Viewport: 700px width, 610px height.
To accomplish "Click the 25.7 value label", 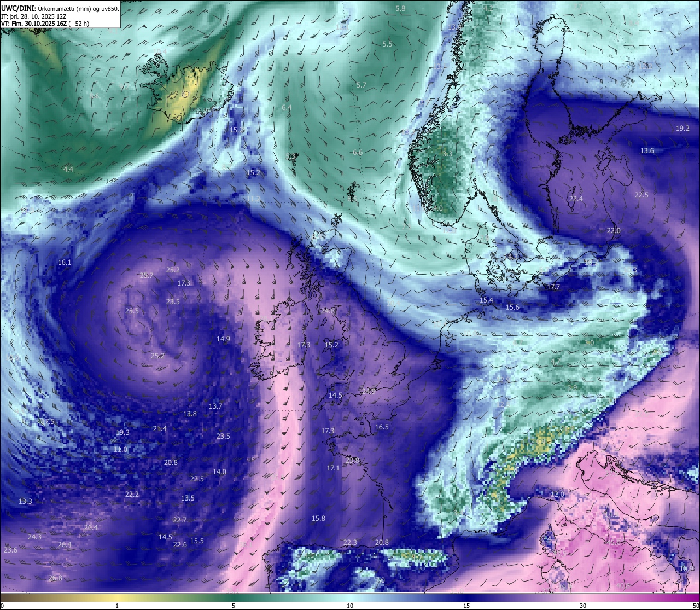I will click(x=147, y=276).
